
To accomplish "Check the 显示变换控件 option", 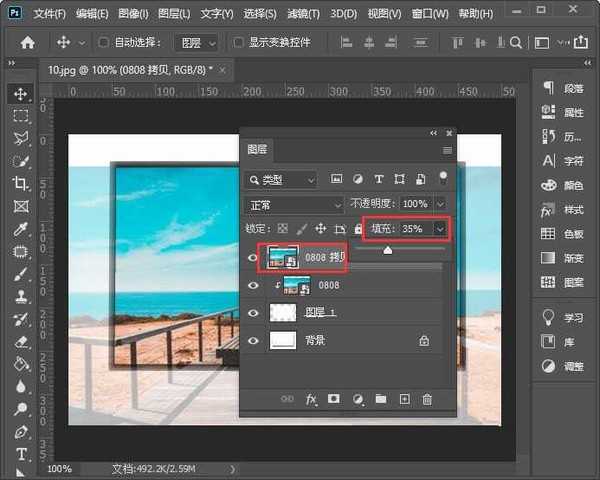I will (238, 43).
